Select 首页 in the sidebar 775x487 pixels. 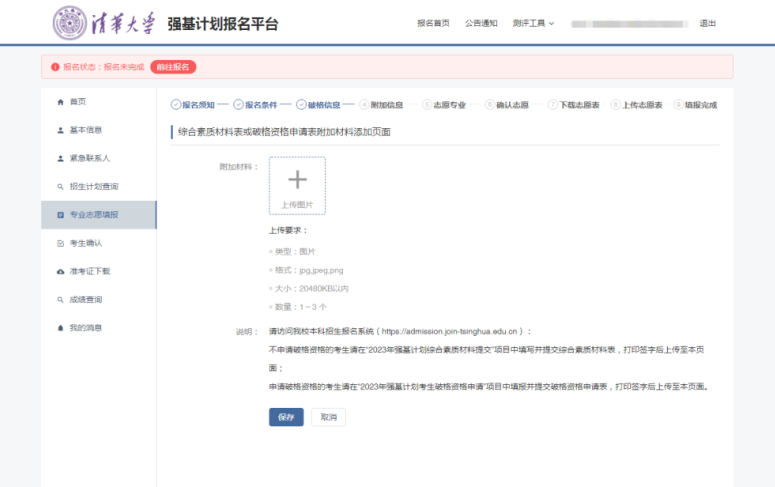99,102
